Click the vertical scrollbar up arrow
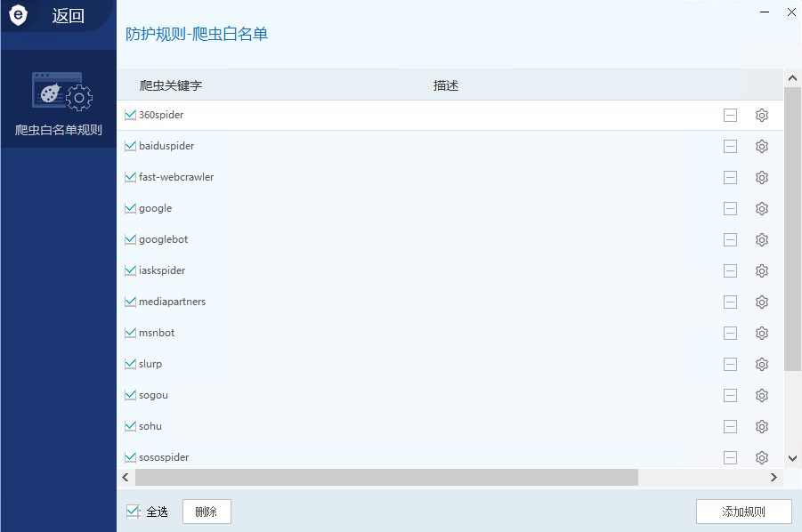Image resolution: width=802 pixels, height=532 pixels. 792,79
